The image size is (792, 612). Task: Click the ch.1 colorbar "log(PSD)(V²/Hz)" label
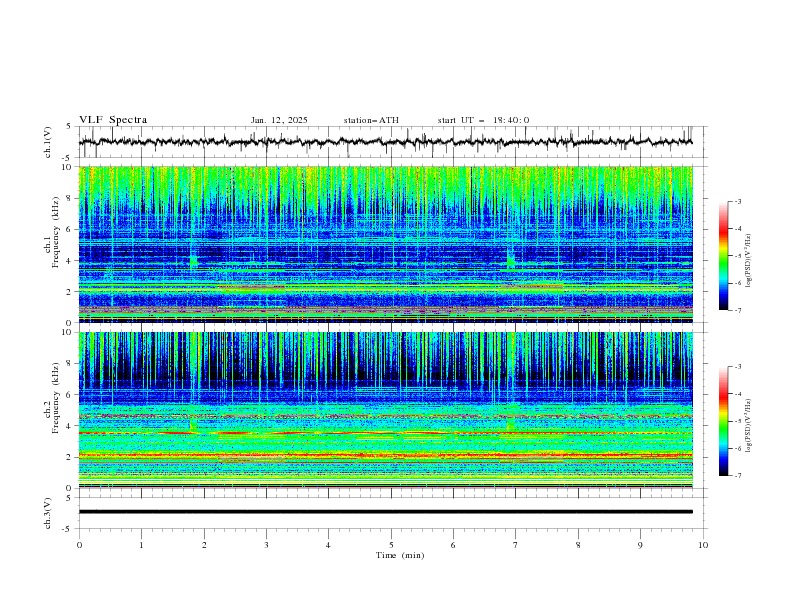coord(749,261)
